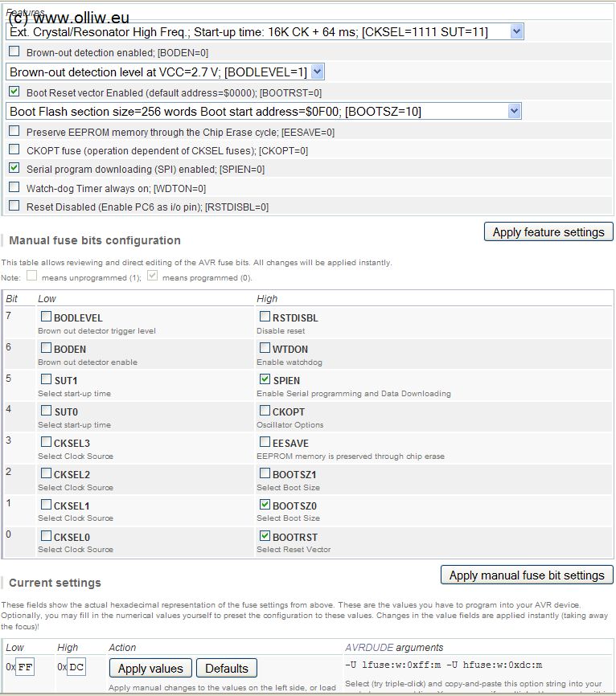The image size is (616, 696).
Task: Expand the Brown-out detection level dropdown
Action: (x=317, y=72)
